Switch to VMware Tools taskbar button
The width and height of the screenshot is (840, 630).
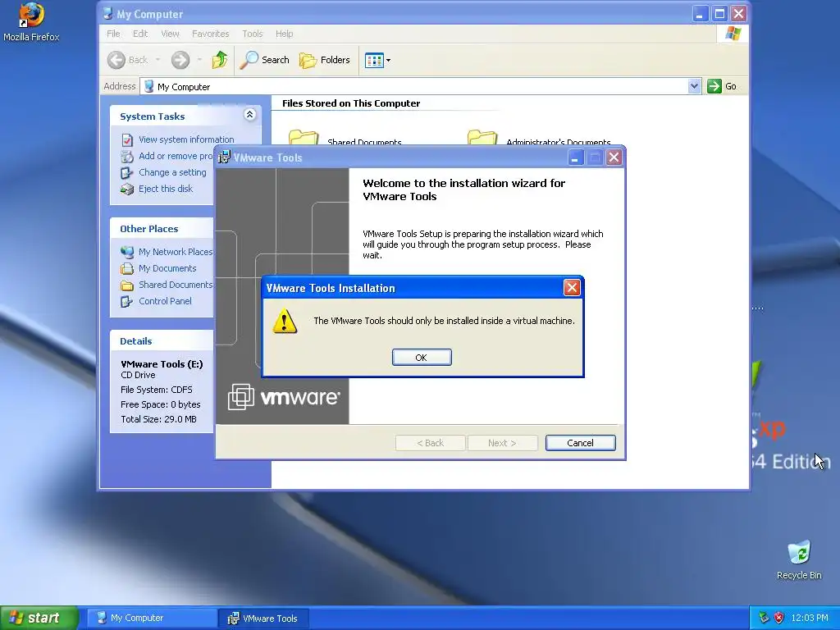click(264, 619)
